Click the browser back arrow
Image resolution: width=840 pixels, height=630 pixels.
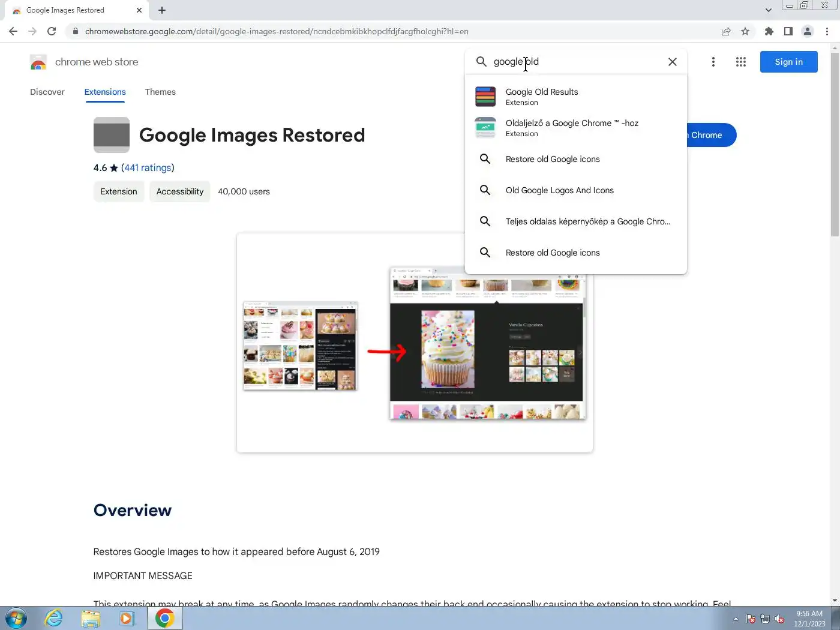pos(13,31)
